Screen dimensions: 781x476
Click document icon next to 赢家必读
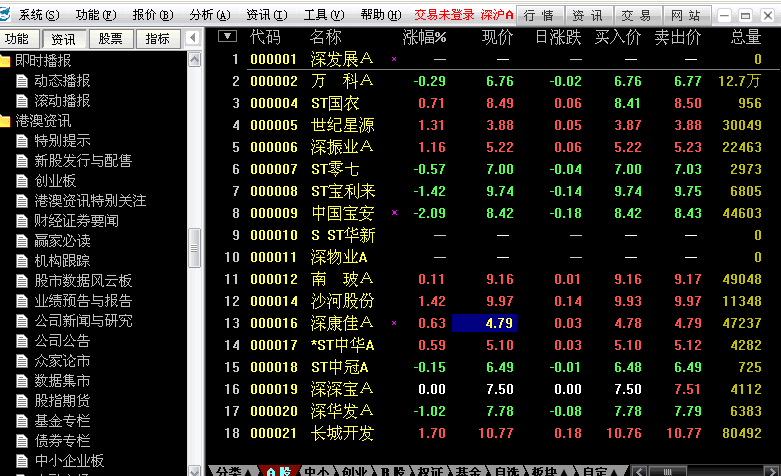(x=22, y=241)
